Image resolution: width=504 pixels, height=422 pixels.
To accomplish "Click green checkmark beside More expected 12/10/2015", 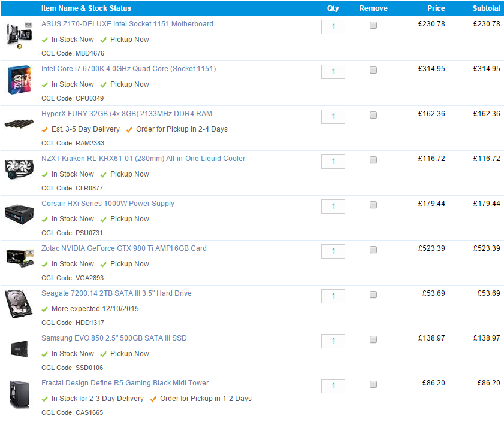I will pyautogui.click(x=45, y=309).
